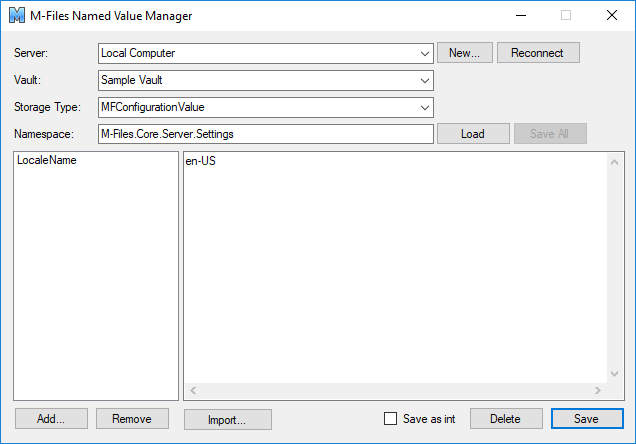
Task: Click inside the value editor showing en-US
Action: tap(395, 268)
